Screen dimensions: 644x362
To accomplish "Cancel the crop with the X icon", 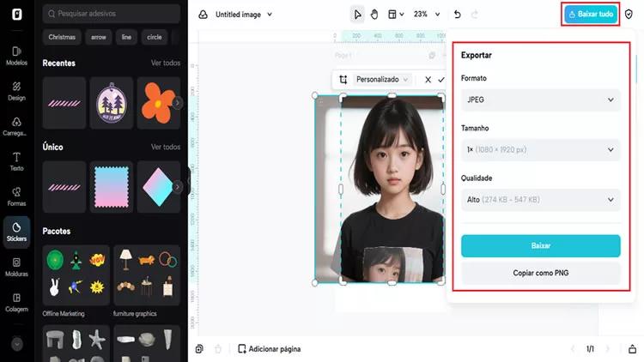I will 428,79.
